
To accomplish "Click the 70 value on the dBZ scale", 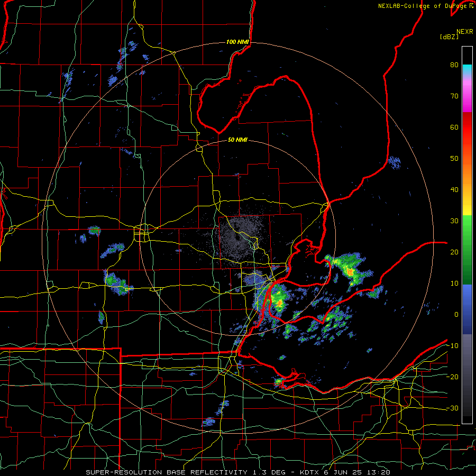I will (x=454, y=96).
